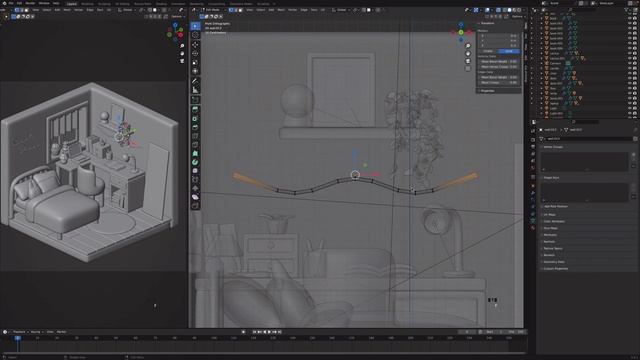Select the Annotate tool
The height and width of the screenshot is (360, 640).
pos(196,81)
